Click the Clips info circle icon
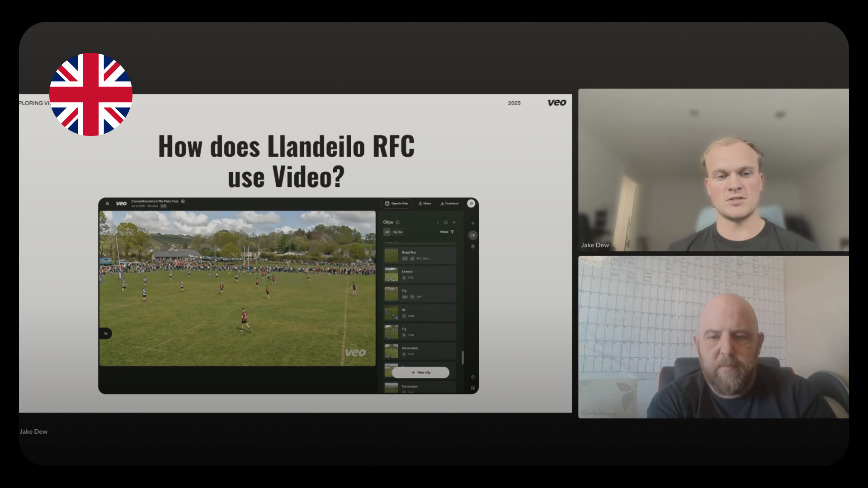This screenshot has width=868, height=488. coord(398,222)
